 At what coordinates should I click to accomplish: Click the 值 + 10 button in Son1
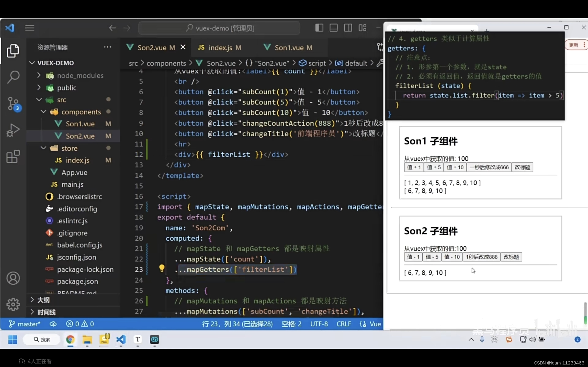point(455,167)
